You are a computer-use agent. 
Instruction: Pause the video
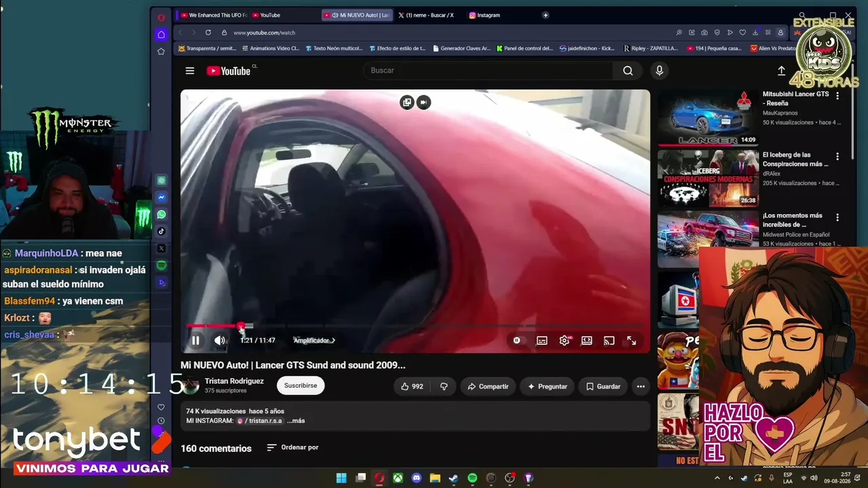click(x=195, y=340)
